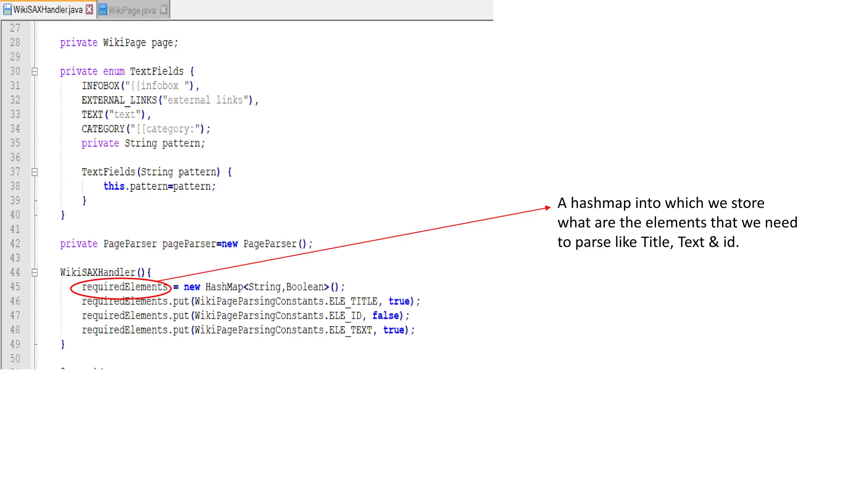The image size is (868, 488).
Task: Click the circled 'requiredElements' variable on line 45
Action: tap(125, 287)
